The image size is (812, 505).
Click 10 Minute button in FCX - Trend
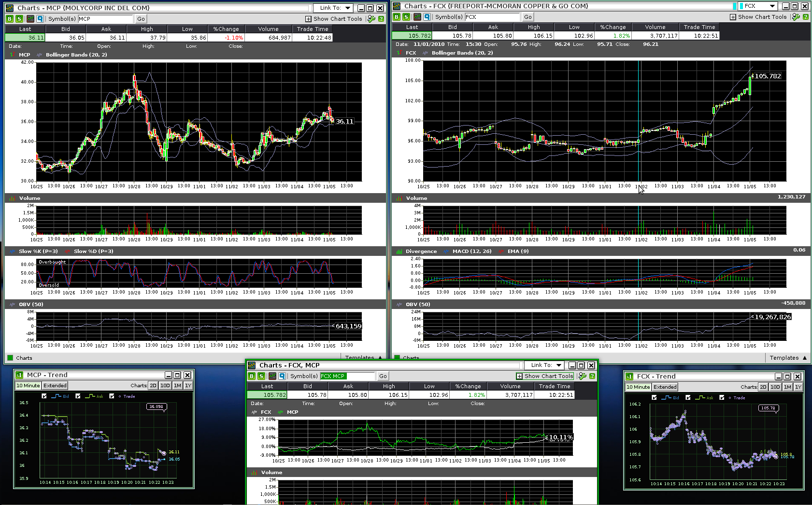639,387
